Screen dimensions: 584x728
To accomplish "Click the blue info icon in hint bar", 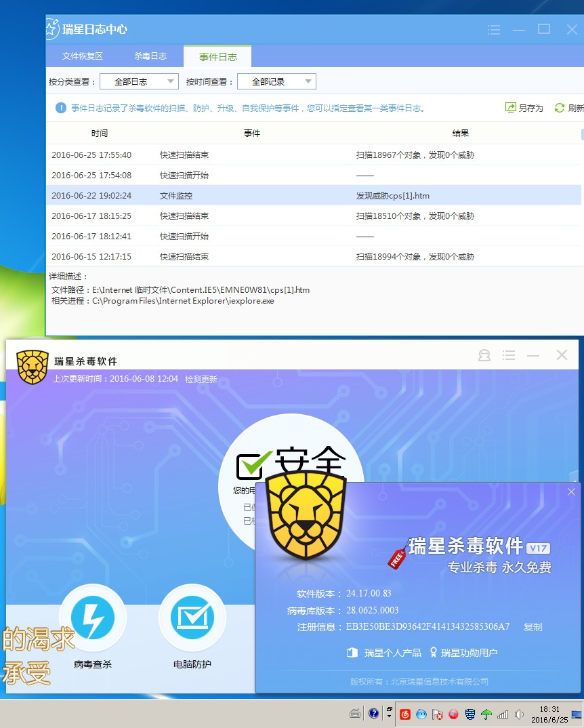I will [x=61, y=108].
